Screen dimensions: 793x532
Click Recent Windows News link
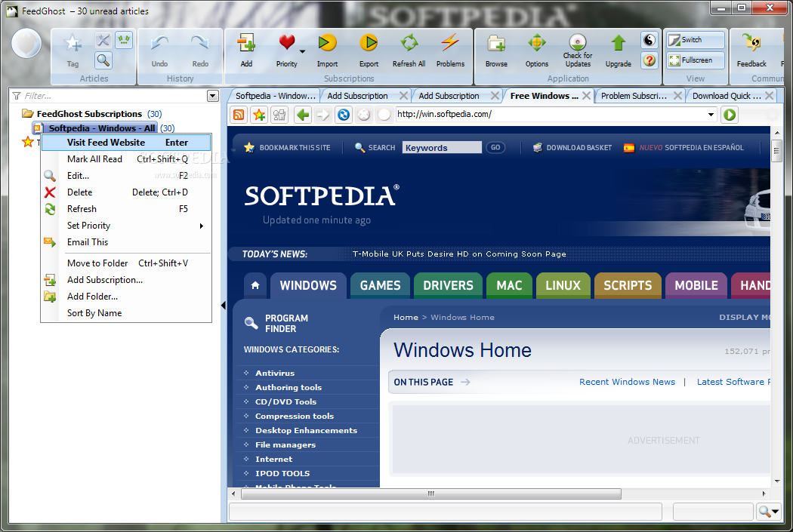pos(627,382)
